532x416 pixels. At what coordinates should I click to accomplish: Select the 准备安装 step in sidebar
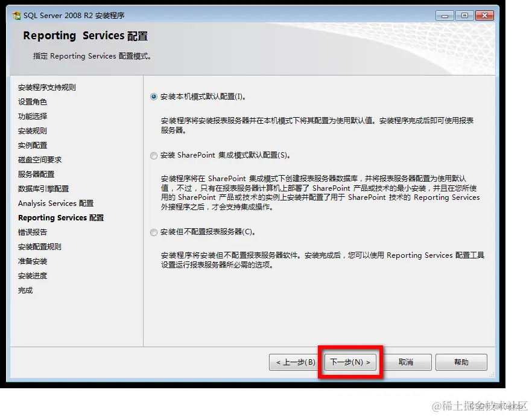point(32,261)
